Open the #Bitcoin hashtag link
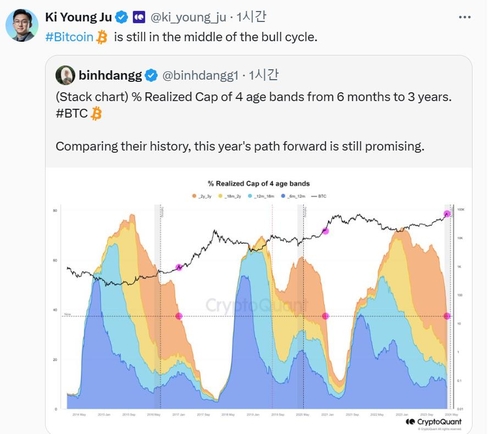 coord(69,37)
